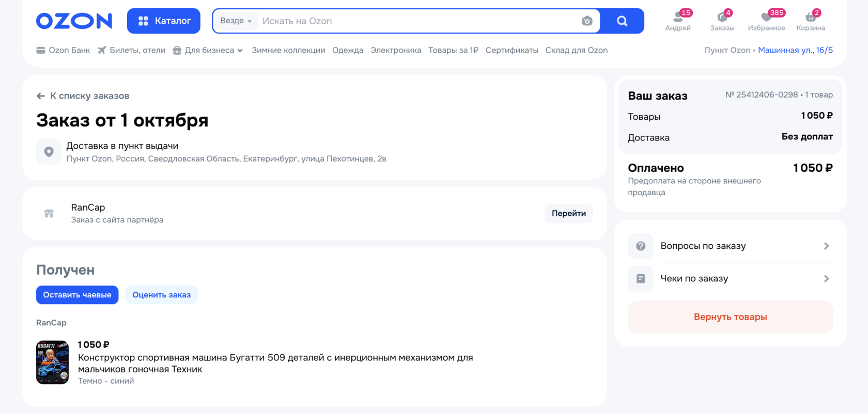Go to Зимние коллекции

click(288, 50)
